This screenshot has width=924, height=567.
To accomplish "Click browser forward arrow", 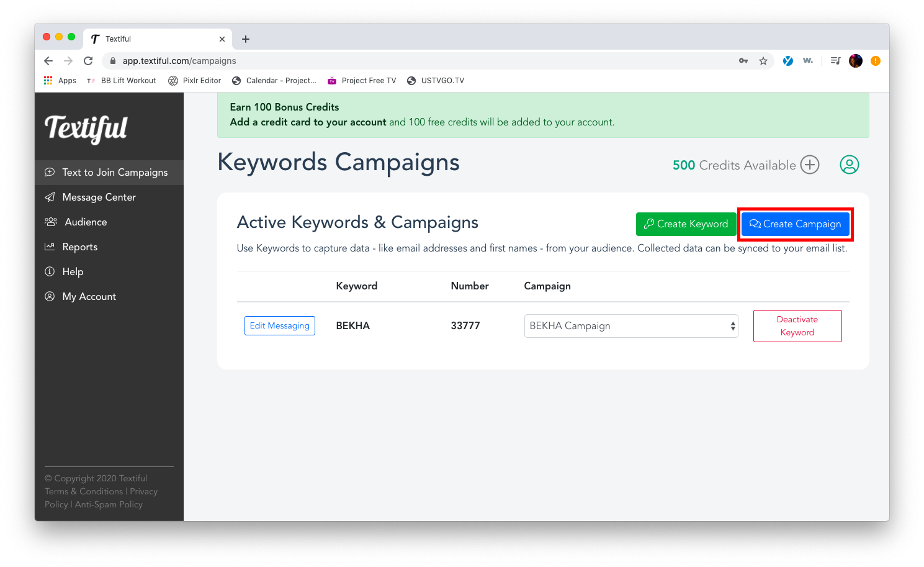I will coord(68,61).
